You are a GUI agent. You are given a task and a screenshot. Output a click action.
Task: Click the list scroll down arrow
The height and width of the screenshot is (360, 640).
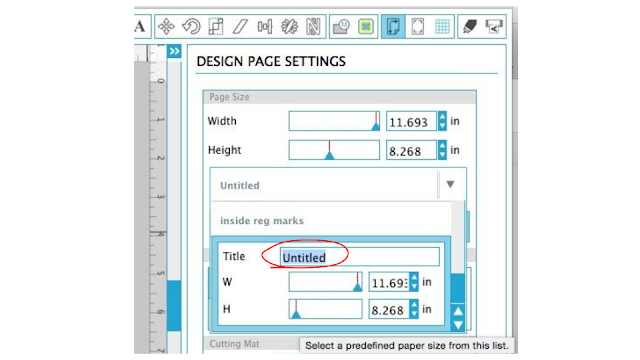[x=458, y=325]
